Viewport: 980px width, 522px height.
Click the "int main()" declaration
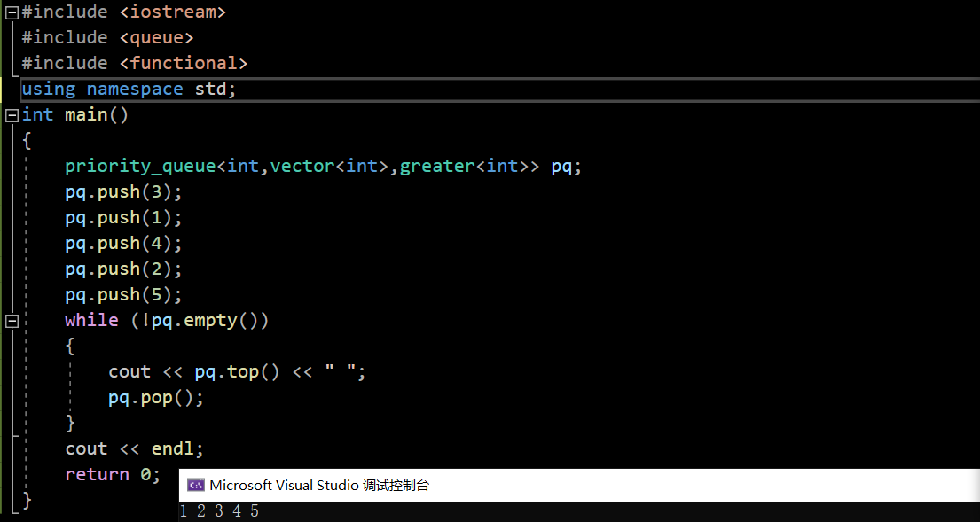pos(75,115)
